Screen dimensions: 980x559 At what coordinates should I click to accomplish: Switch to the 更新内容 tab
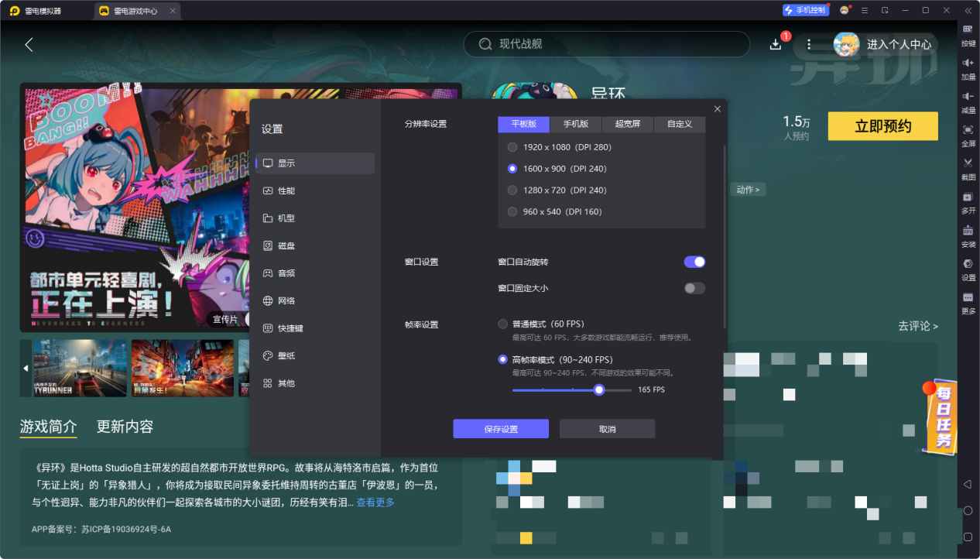pyautogui.click(x=125, y=427)
